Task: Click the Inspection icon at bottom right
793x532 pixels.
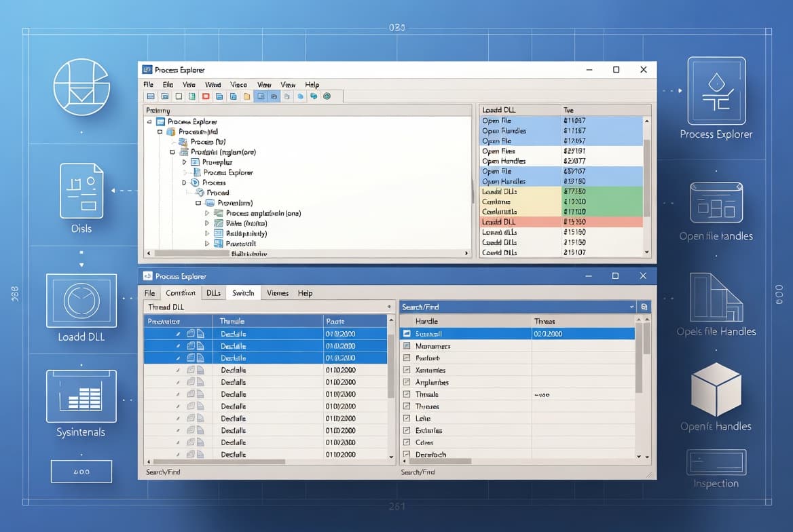Action: click(716, 462)
